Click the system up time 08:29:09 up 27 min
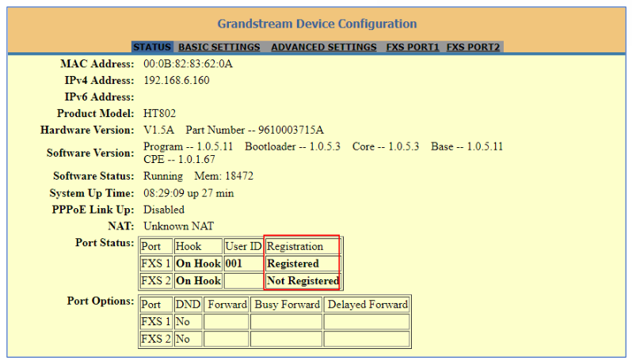This screenshot has width=632, height=364. pyautogui.click(x=188, y=193)
